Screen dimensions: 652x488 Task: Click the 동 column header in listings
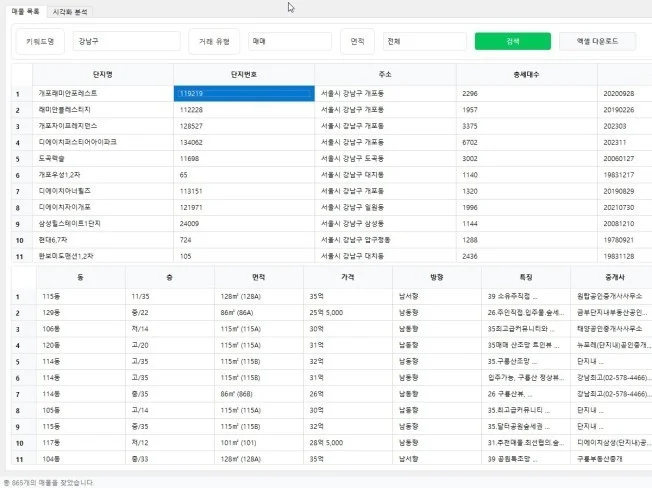point(81,277)
